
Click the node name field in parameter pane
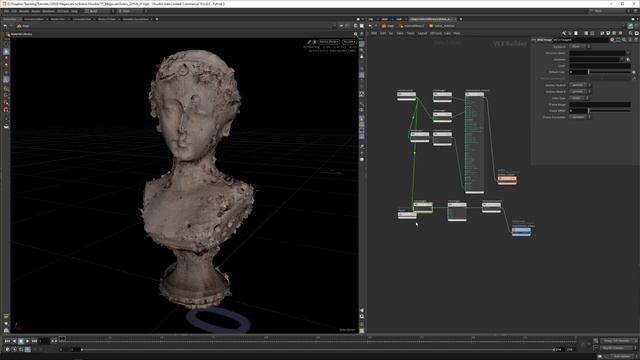tap(580, 40)
